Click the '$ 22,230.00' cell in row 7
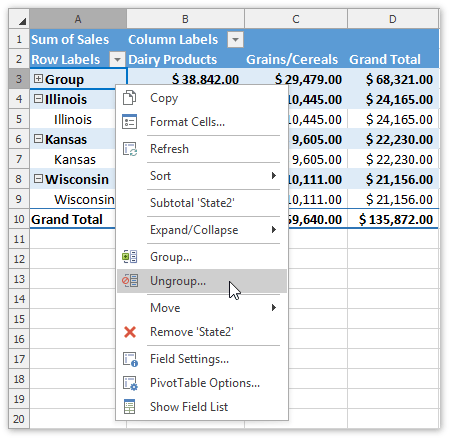452x441 pixels. point(393,159)
